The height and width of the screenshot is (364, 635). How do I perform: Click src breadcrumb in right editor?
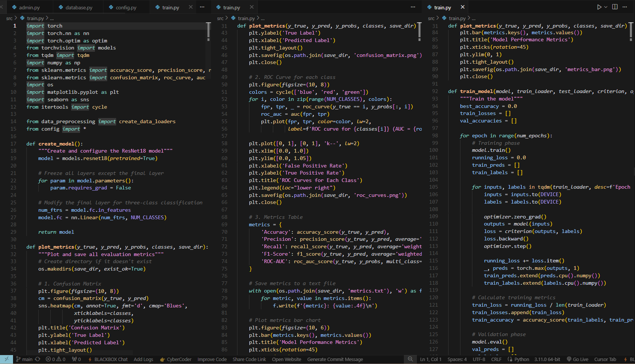(431, 18)
